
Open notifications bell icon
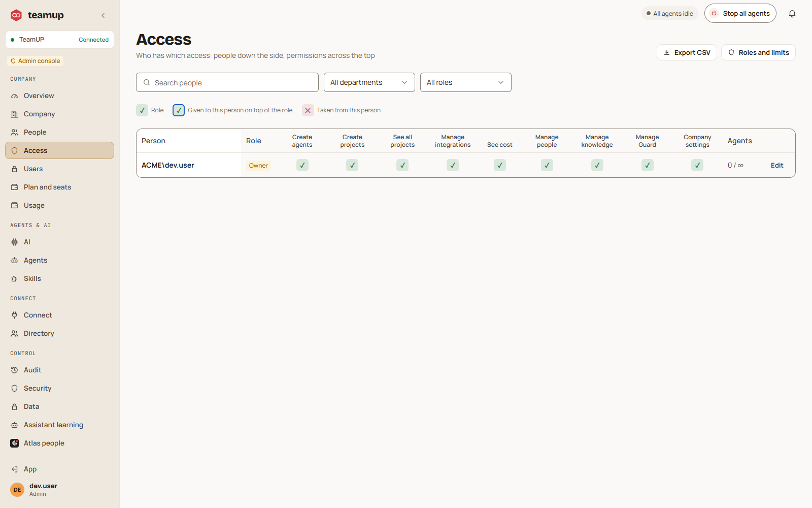click(x=792, y=14)
